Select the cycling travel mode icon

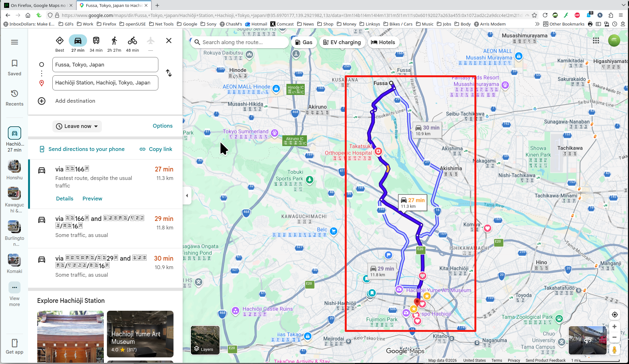tap(132, 41)
